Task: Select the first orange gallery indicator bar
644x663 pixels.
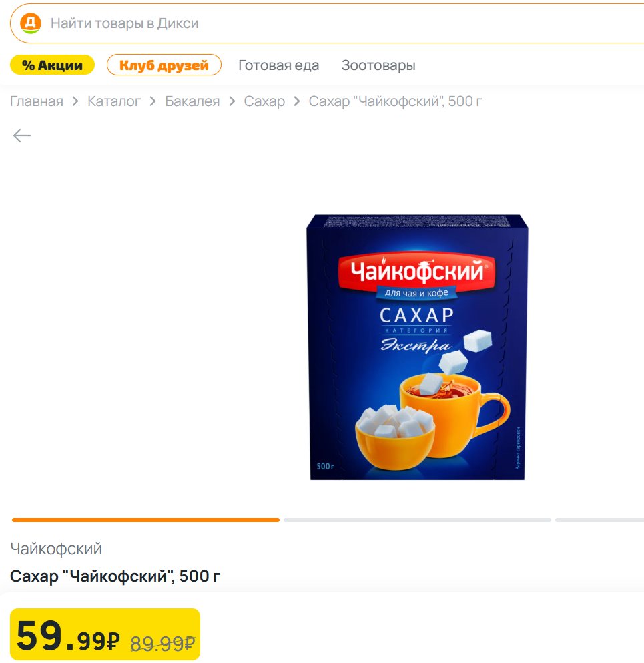Action: pos(145,520)
